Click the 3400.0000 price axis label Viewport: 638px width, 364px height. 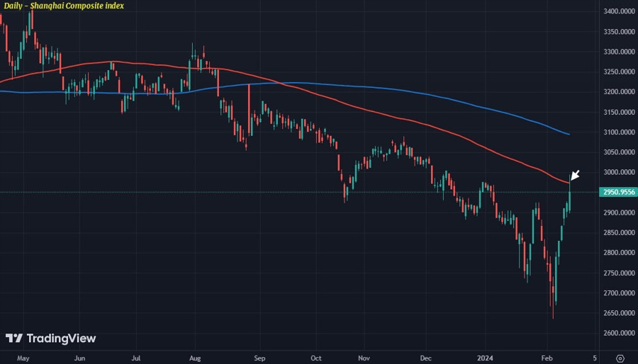point(618,11)
